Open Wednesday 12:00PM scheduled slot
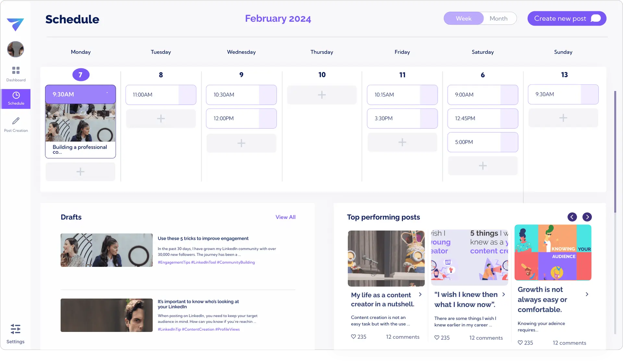This screenshot has width=623, height=364. coord(241,118)
